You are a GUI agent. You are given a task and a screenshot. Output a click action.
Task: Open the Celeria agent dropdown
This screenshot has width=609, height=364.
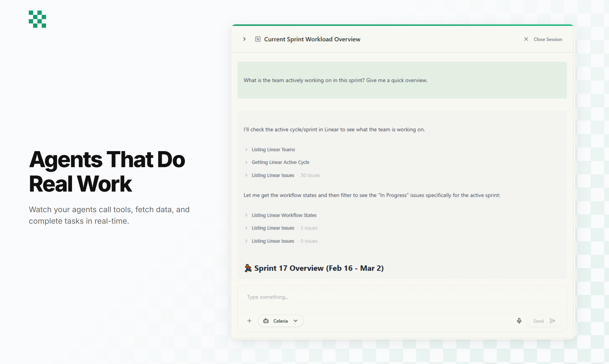click(281, 321)
